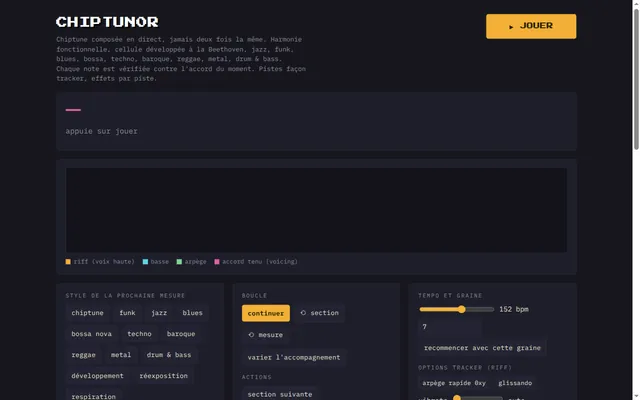The width and height of the screenshot is (640, 400).
Task: Select the respiration chip
Action: 93,396
